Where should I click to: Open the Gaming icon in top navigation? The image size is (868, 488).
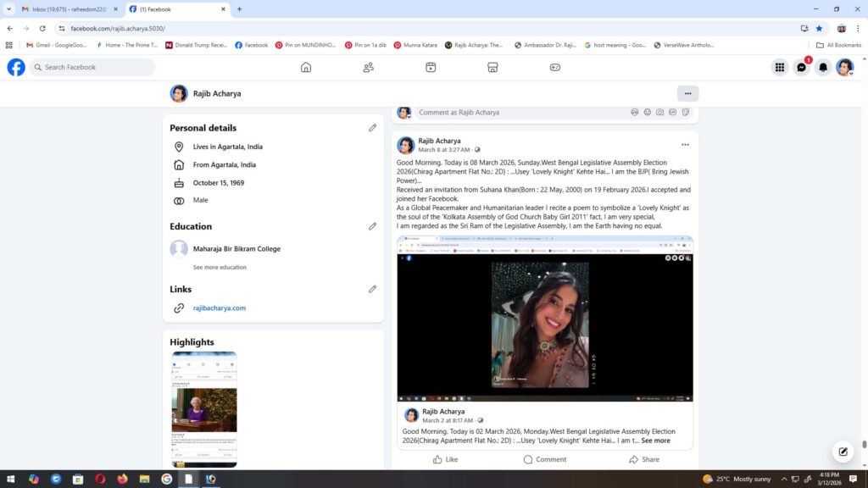click(555, 68)
